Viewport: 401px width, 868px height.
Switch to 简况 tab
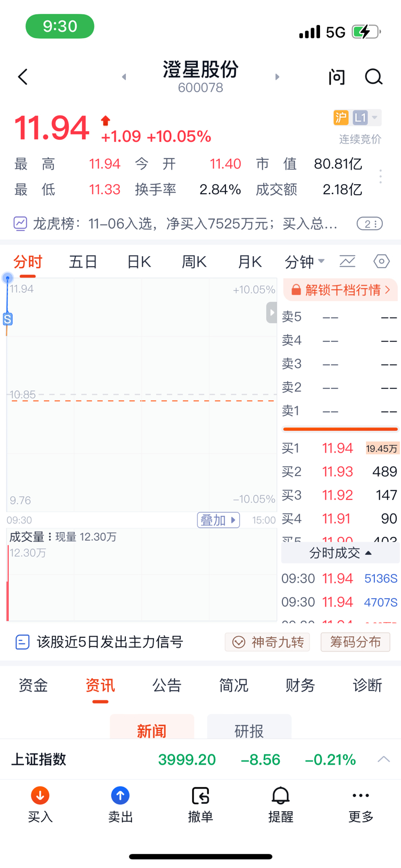point(234,685)
